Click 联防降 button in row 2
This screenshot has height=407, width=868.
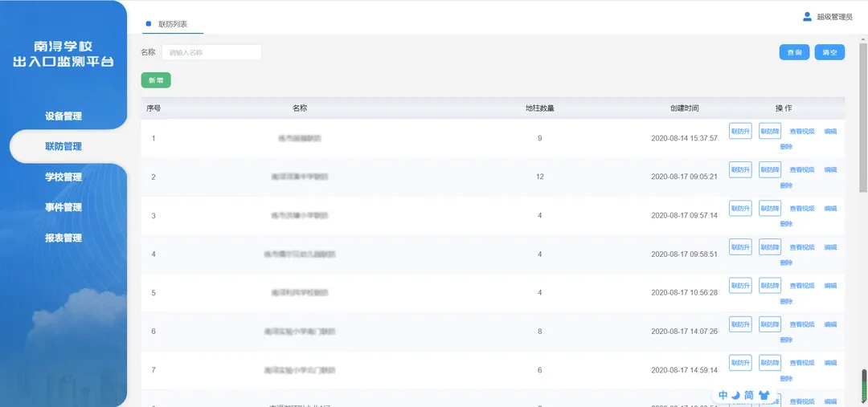coord(770,169)
